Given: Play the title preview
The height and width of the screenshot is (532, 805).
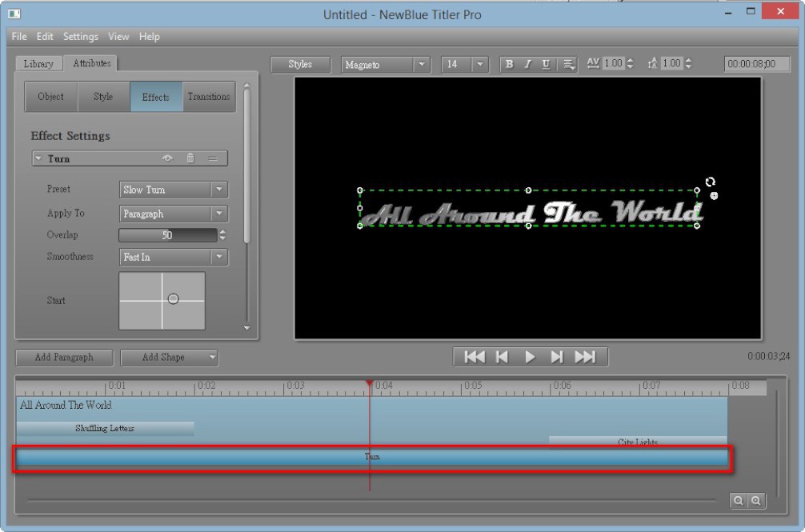Looking at the screenshot, I should point(530,357).
